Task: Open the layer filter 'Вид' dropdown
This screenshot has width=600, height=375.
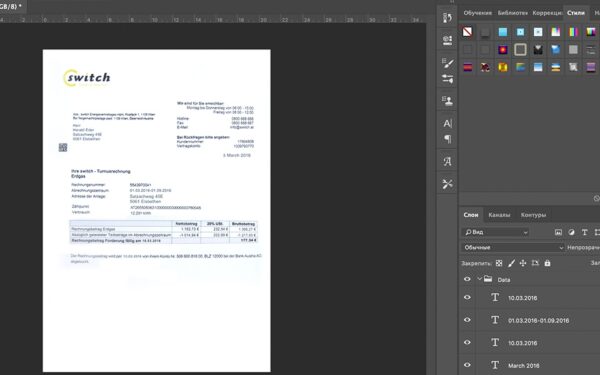Action: click(x=496, y=232)
